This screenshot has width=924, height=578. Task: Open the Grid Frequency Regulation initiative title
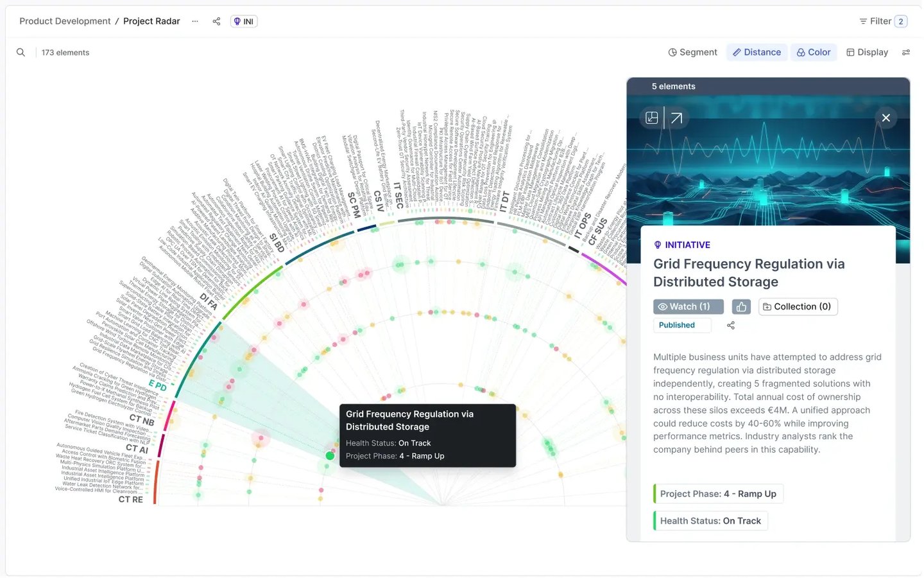click(x=749, y=273)
